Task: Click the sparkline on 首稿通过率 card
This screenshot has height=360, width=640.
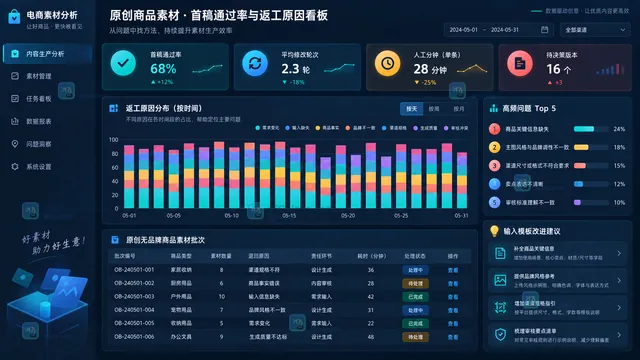Action: [207, 69]
